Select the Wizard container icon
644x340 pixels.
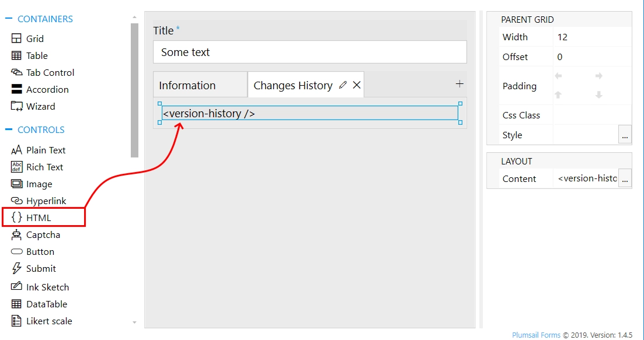pos(18,106)
